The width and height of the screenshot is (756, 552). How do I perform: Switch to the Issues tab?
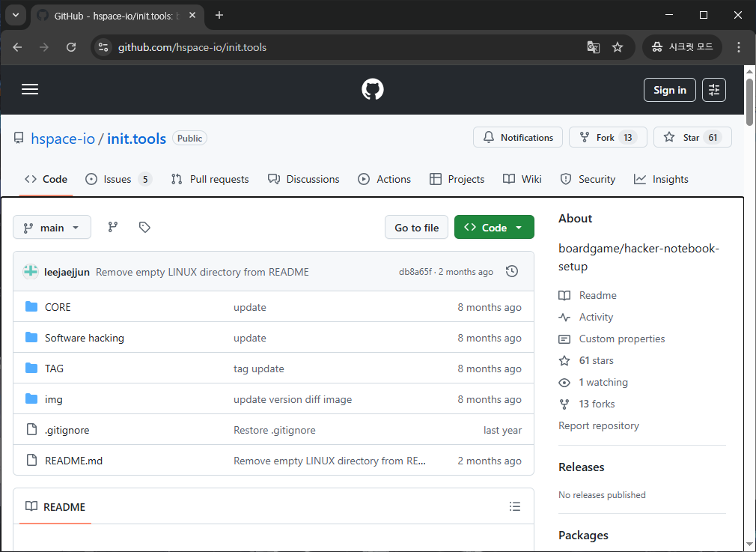(118, 179)
